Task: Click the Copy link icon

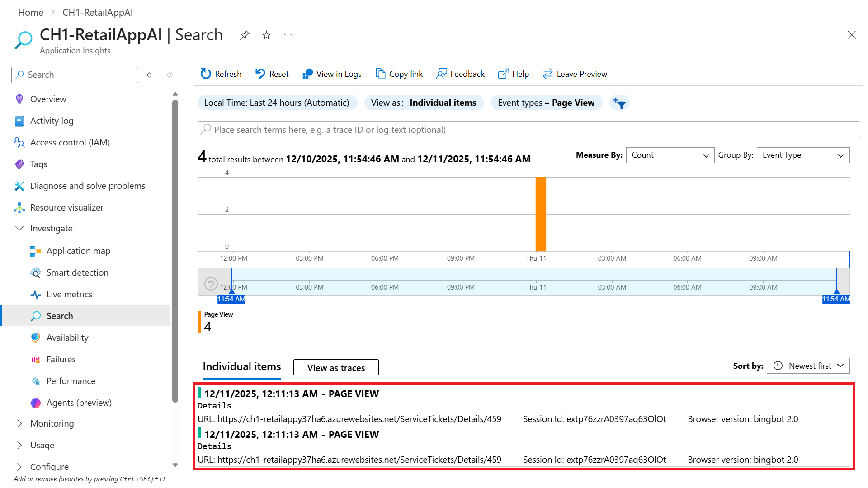Action: click(x=380, y=74)
